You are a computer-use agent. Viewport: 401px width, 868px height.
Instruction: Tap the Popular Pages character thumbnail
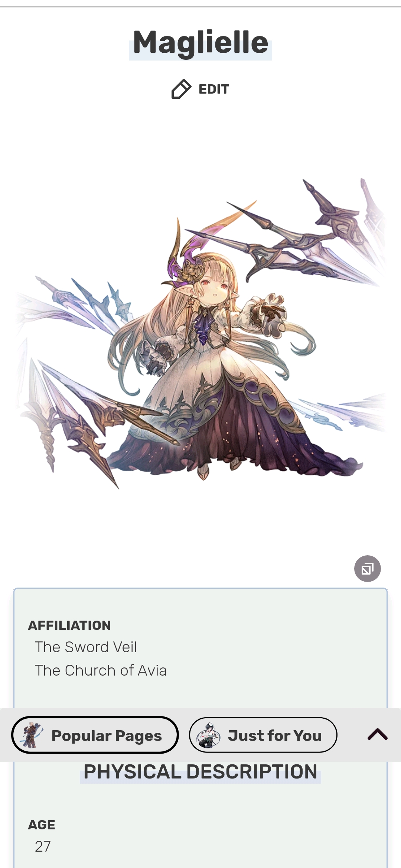[x=32, y=735]
